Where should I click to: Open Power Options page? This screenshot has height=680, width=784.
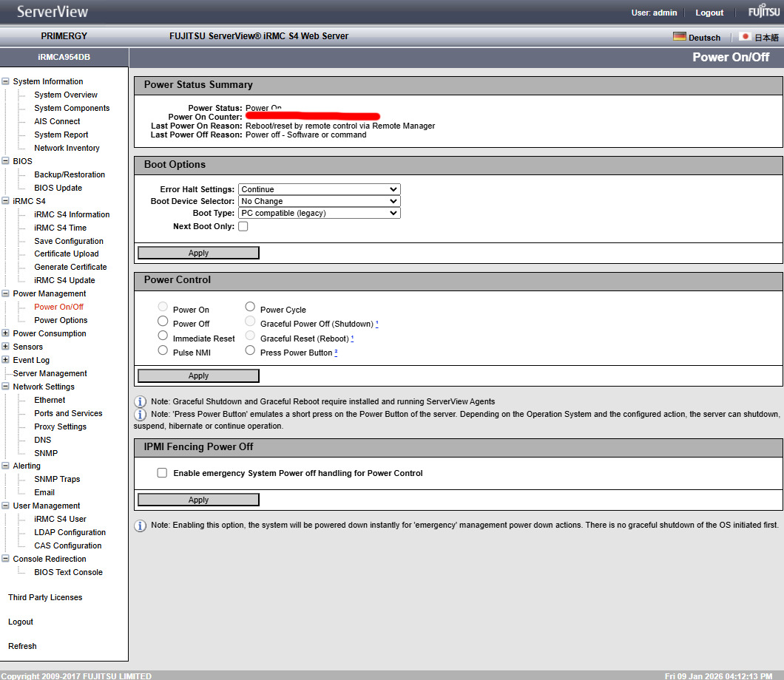(61, 320)
